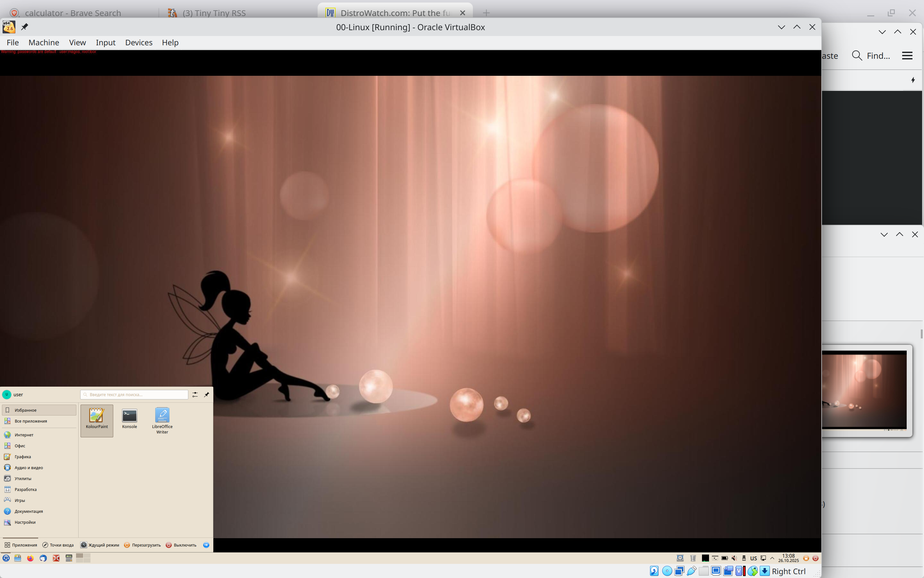Viewport: 924px width, 578px height.
Task: Open the Разработка category
Action: [39, 489]
